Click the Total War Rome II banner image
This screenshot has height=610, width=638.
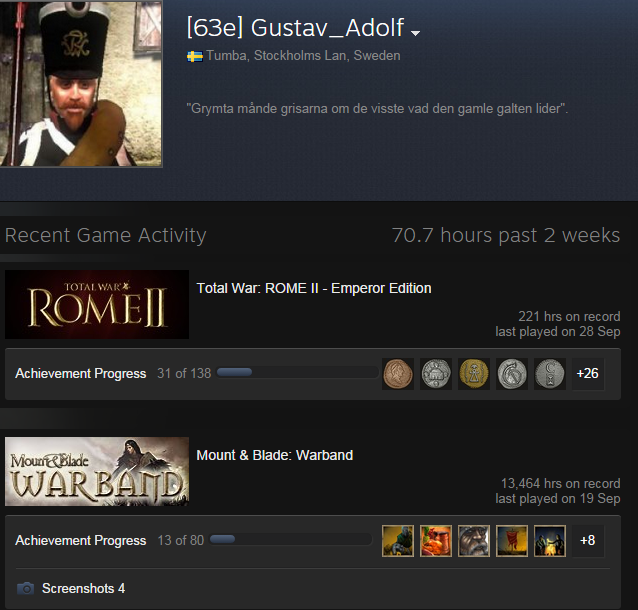click(97, 304)
